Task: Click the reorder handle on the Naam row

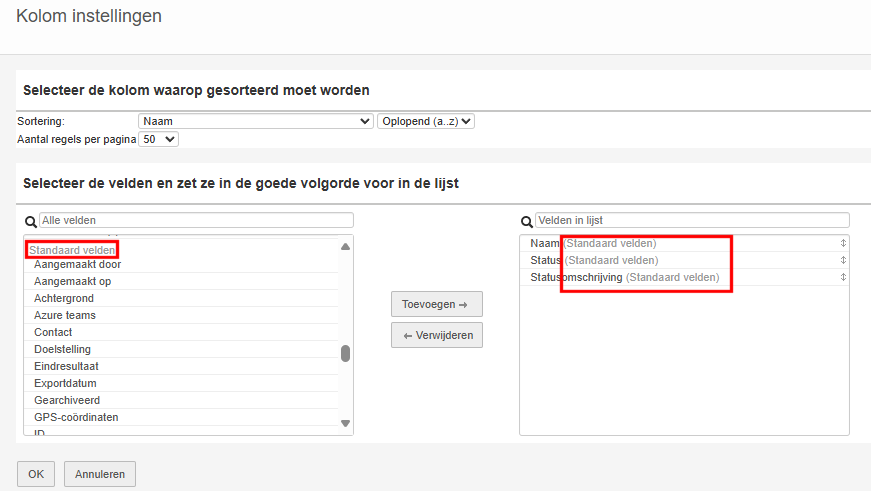Action: tap(843, 243)
